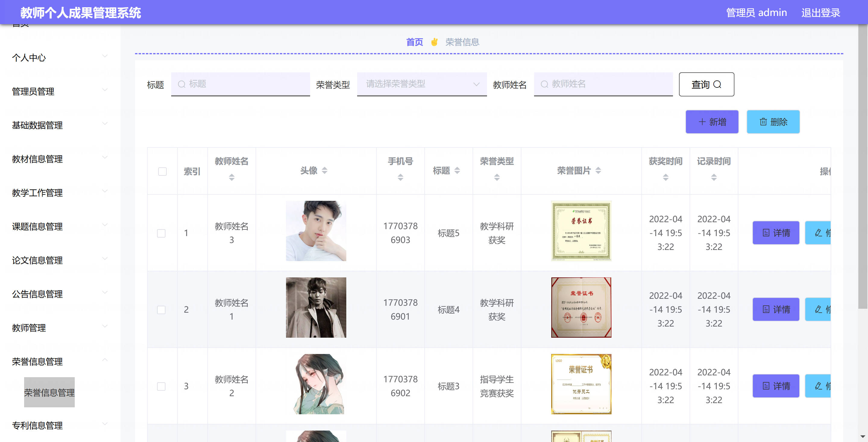This screenshot has height=442, width=868.
Task: Open the avatar photo of 教师姓名3
Action: pyautogui.click(x=316, y=231)
